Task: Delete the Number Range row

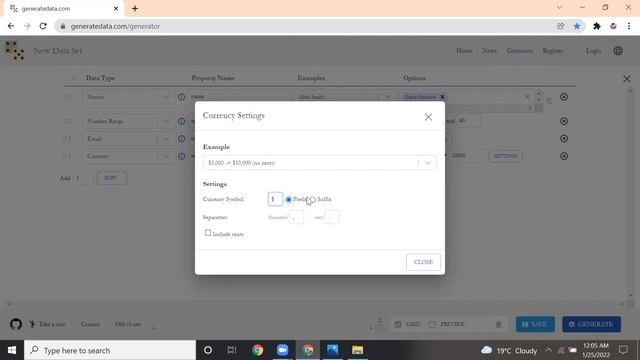Action: click(x=564, y=121)
